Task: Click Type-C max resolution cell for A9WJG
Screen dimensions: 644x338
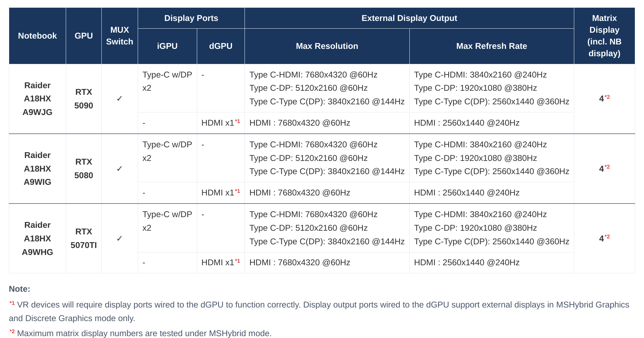Action: coord(327,88)
